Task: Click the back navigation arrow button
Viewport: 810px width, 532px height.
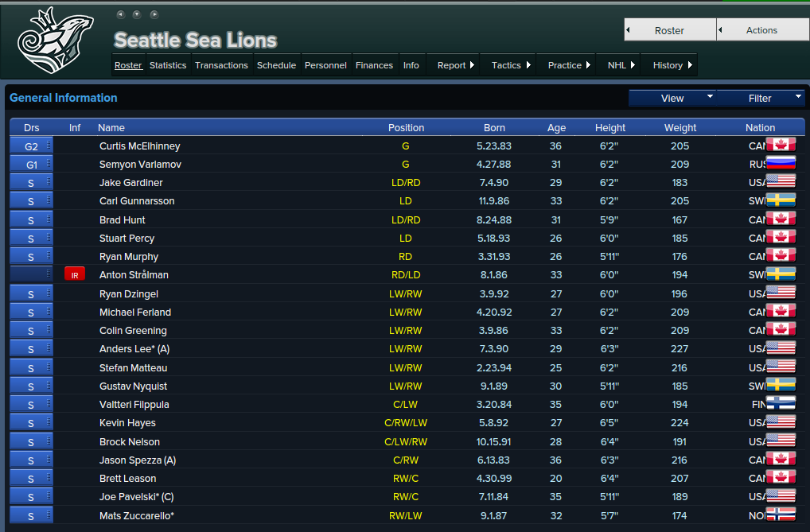Action: point(120,14)
